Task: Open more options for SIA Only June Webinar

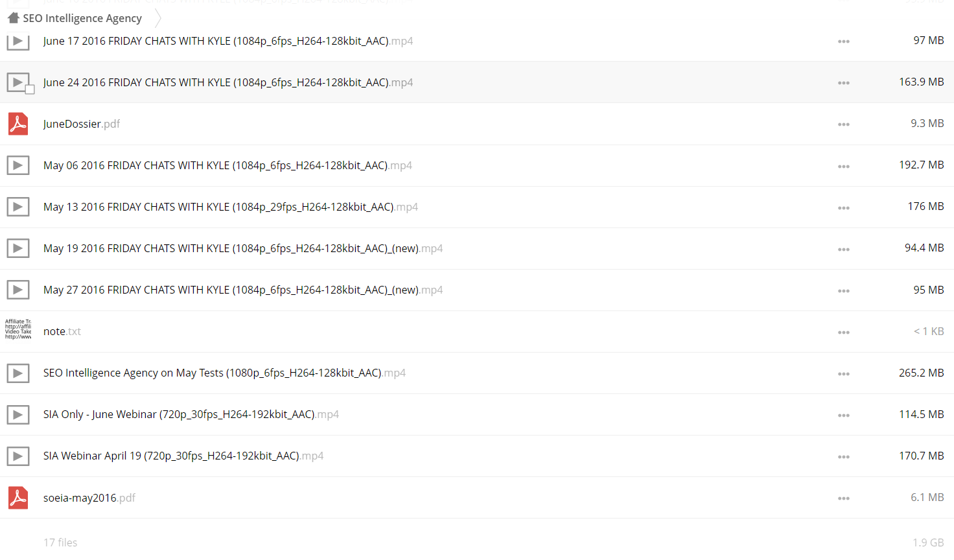Action: pos(843,415)
